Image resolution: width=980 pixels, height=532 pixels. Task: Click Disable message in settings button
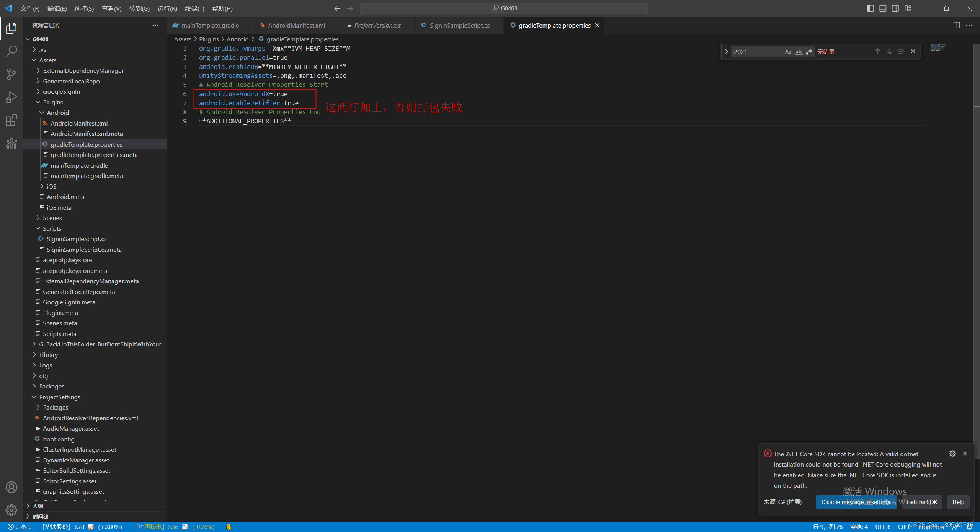(x=856, y=502)
